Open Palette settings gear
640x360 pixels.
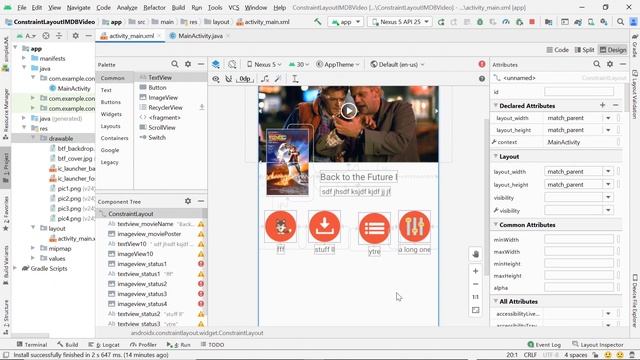coord(188,64)
